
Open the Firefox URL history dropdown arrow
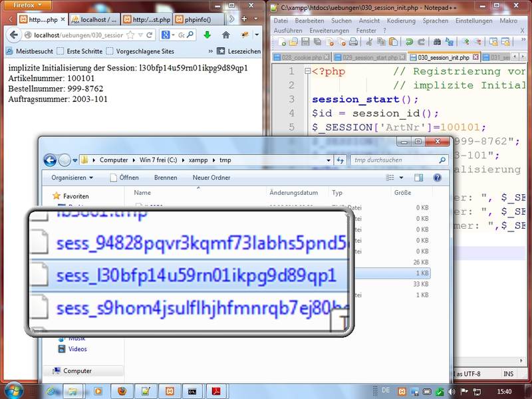[x=140, y=35]
